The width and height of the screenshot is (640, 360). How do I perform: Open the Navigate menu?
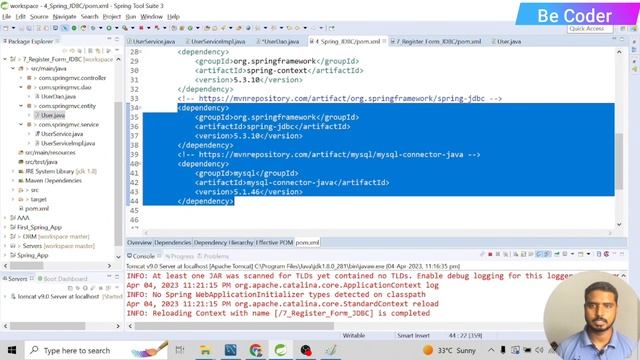coord(64,16)
